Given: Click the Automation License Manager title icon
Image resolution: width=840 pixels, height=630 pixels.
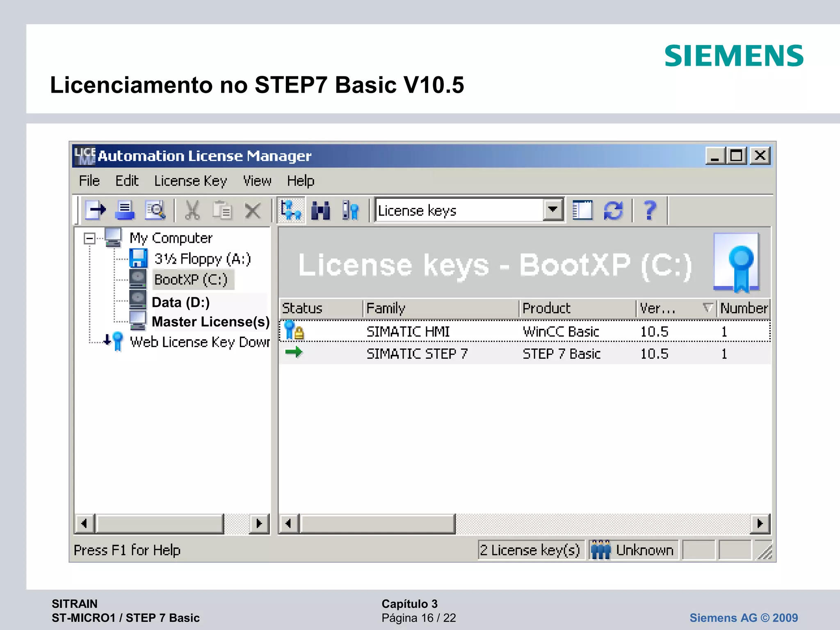Looking at the screenshot, I should 84,156.
